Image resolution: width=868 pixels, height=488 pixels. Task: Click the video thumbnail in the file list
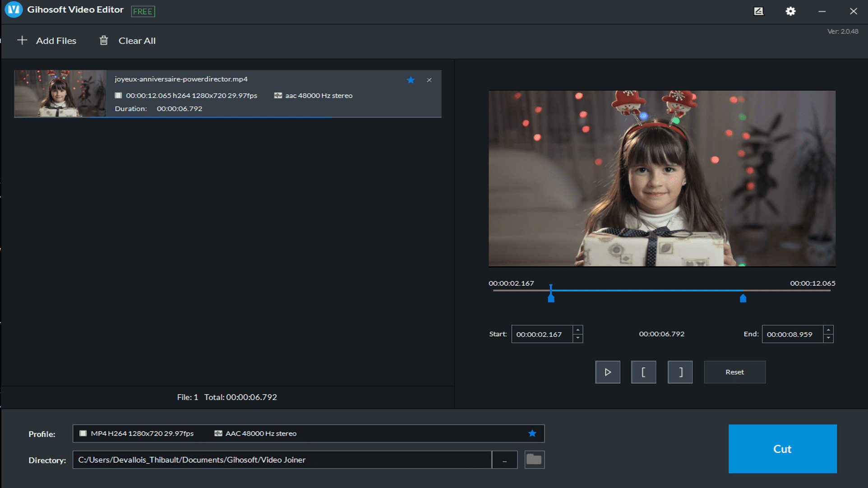(x=60, y=93)
